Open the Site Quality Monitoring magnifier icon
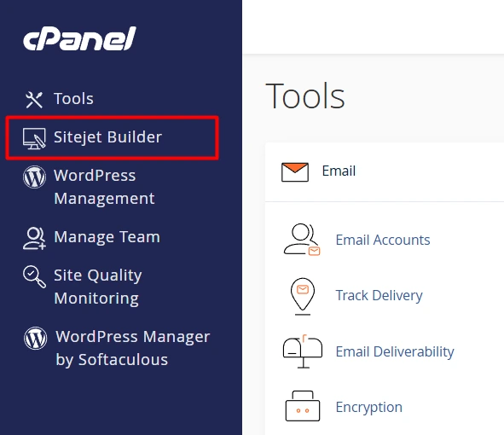The height and width of the screenshot is (435, 504). pos(34,276)
